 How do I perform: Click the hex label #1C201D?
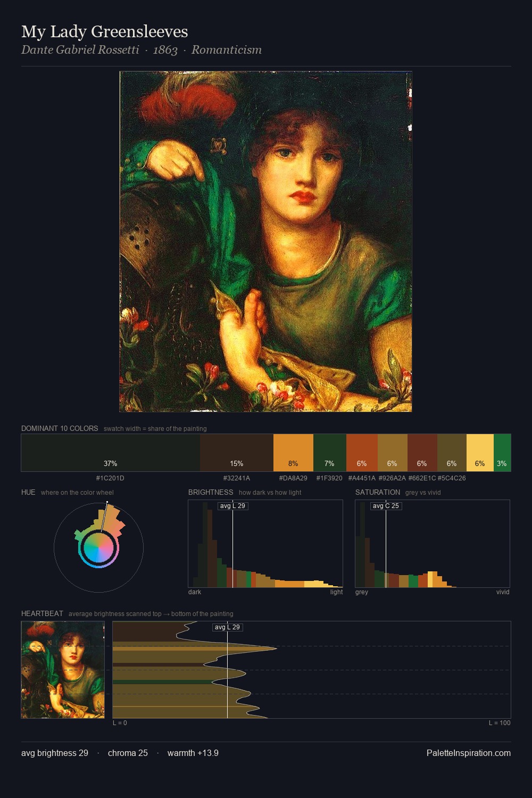click(x=110, y=478)
